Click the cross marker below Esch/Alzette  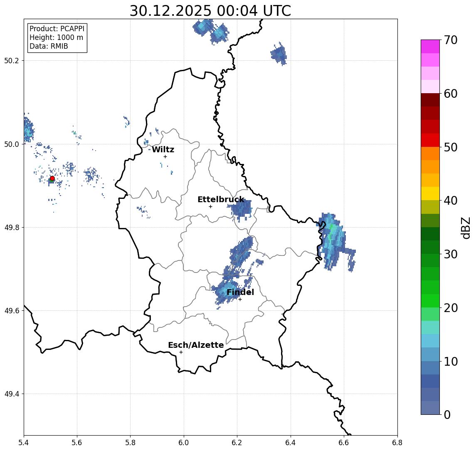click(181, 352)
